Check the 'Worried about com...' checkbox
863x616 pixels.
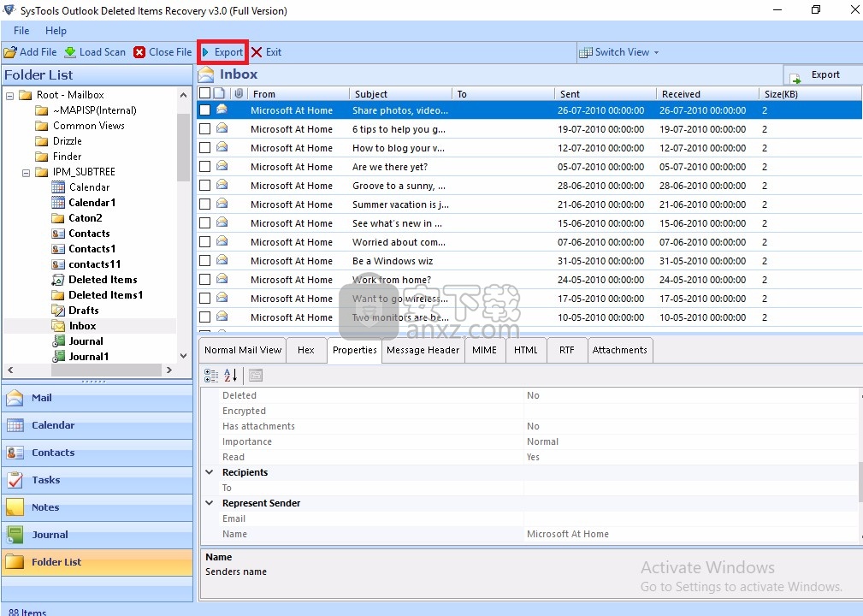coord(204,241)
